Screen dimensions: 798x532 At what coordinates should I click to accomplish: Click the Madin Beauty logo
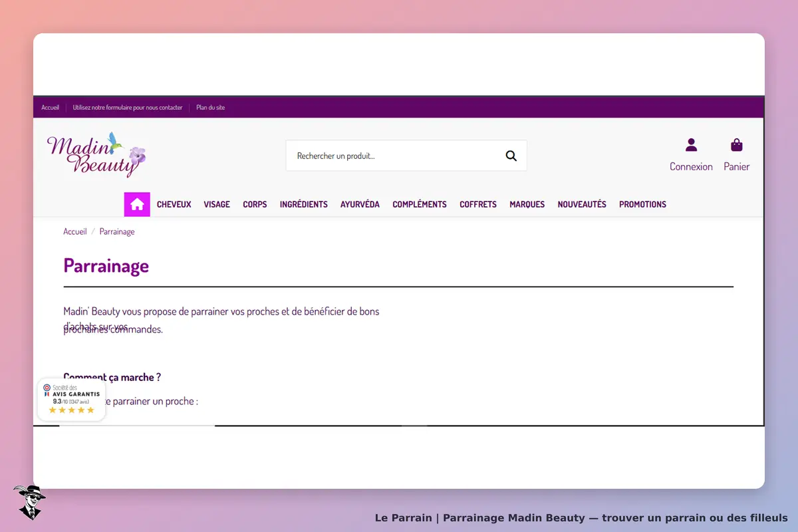point(96,155)
